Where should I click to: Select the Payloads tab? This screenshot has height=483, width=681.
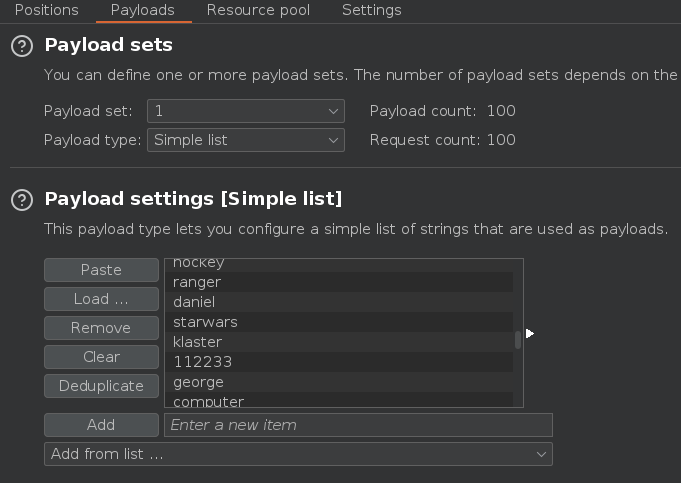click(142, 10)
